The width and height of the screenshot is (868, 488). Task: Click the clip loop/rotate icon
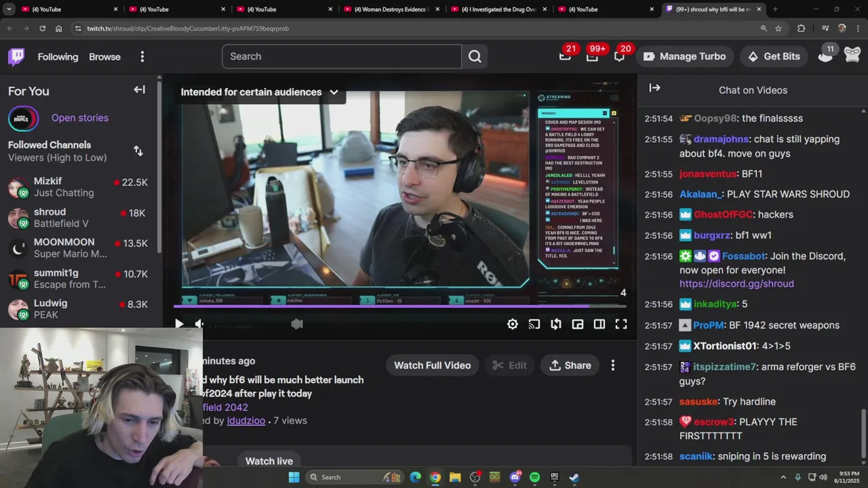click(556, 325)
